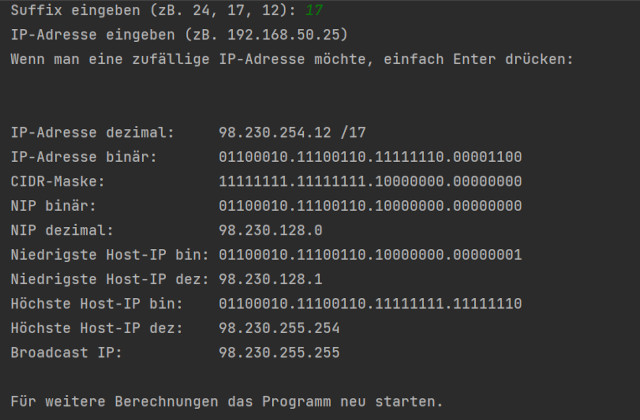
Task: Click the binary value next to 'IP-Adresse binär:'
Action: 370,157
